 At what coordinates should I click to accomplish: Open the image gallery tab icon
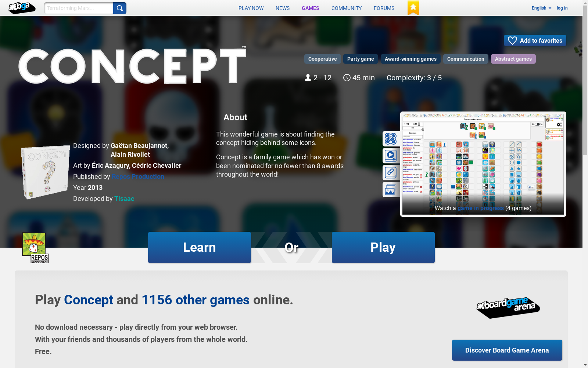point(391,190)
